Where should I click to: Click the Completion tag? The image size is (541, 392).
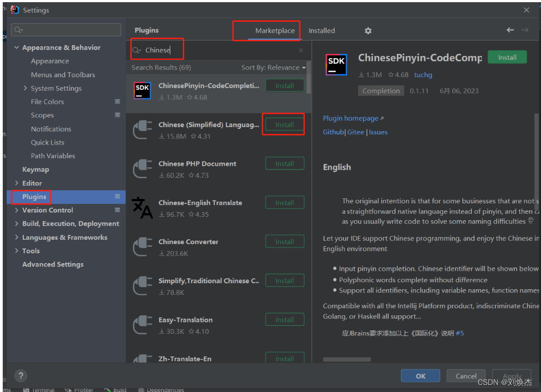(381, 91)
